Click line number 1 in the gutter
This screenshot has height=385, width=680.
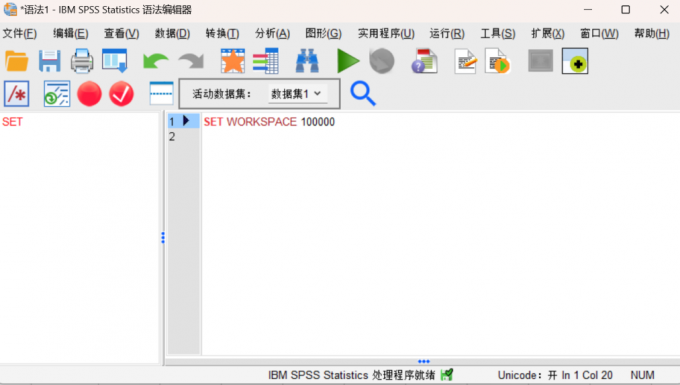172,122
